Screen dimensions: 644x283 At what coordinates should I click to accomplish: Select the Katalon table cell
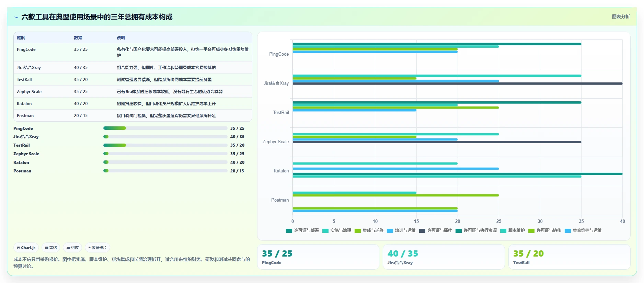coord(24,104)
